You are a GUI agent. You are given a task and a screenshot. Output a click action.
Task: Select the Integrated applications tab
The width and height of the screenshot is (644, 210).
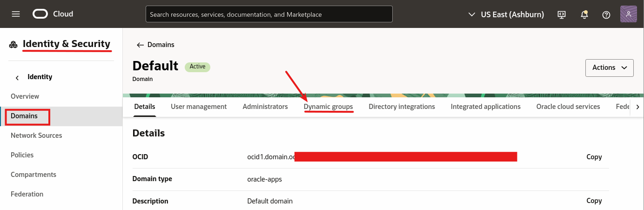pyautogui.click(x=486, y=107)
